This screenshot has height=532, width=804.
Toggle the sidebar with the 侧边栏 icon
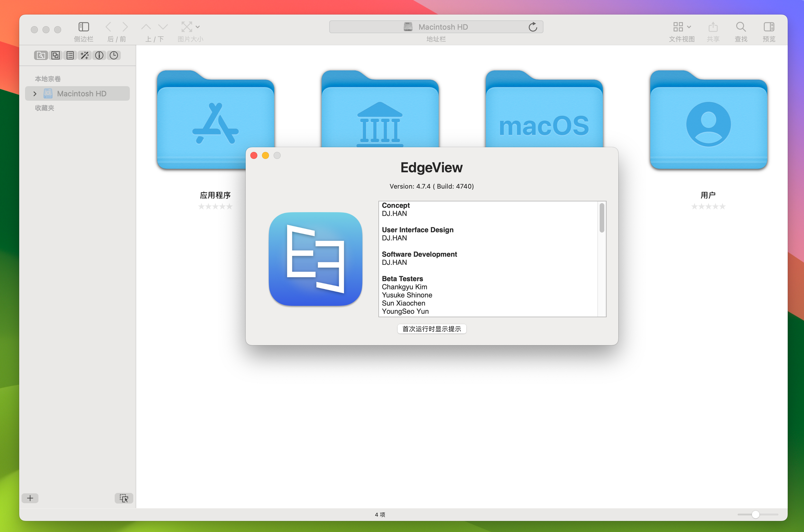click(x=84, y=27)
